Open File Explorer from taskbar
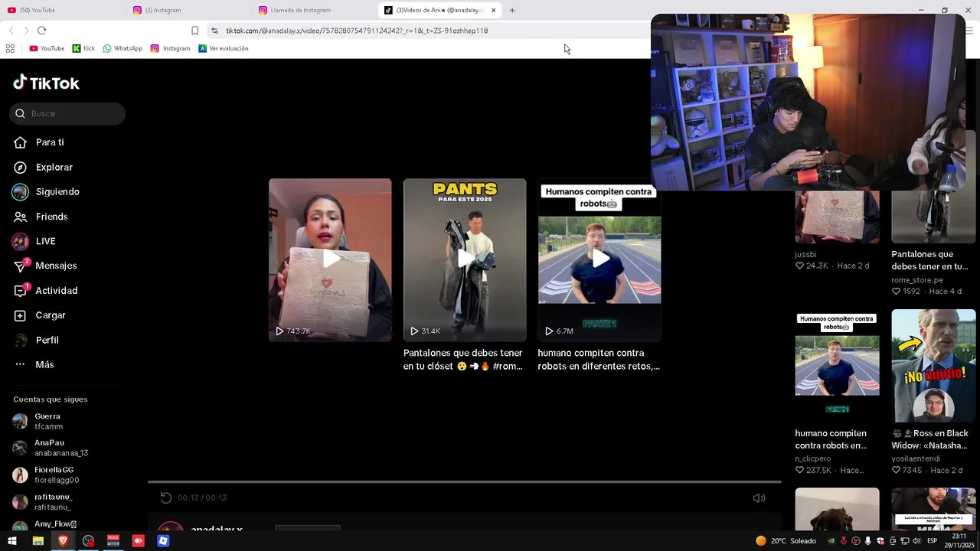Image resolution: width=980 pixels, height=551 pixels. pos(38,541)
